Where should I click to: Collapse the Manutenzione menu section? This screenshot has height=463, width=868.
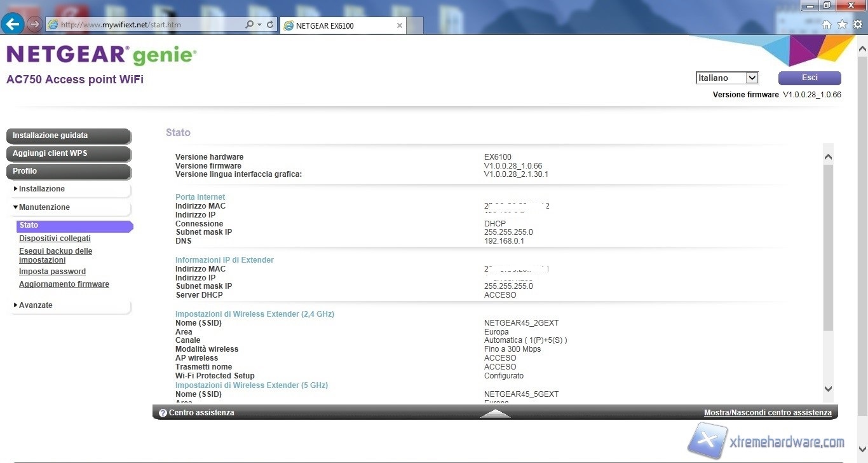click(44, 207)
